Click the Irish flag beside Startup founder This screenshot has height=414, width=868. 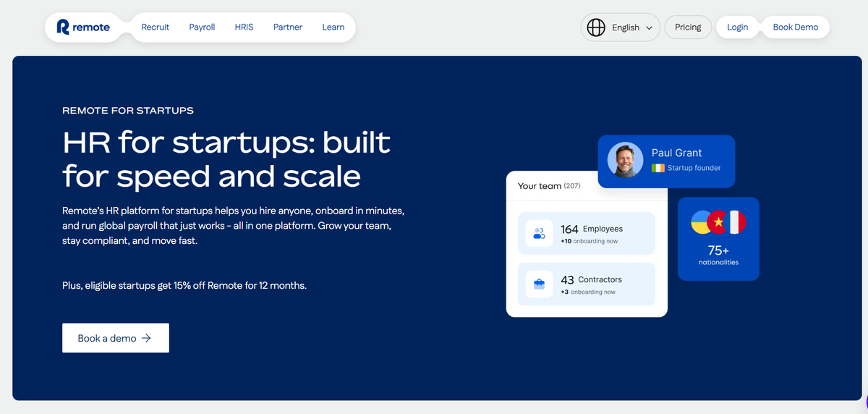(x=658, y=168)
